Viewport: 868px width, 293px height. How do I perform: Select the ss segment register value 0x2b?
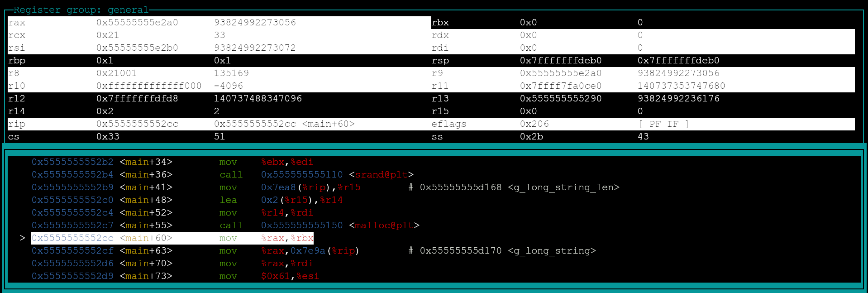(531, 137)
